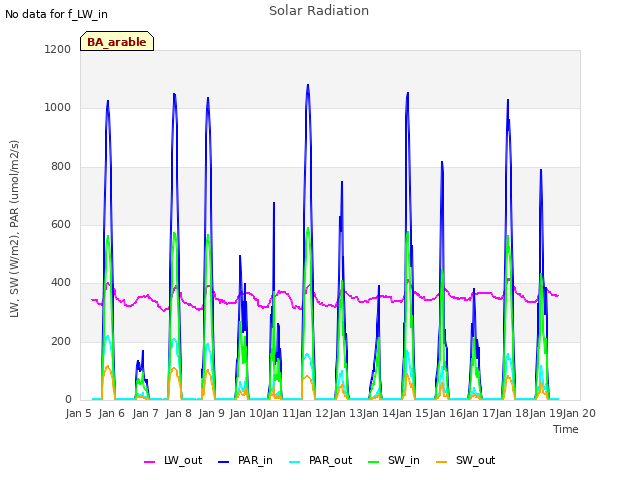
Task: Click the Jan 5 x-axis tick label
Action: coord(78,413)
